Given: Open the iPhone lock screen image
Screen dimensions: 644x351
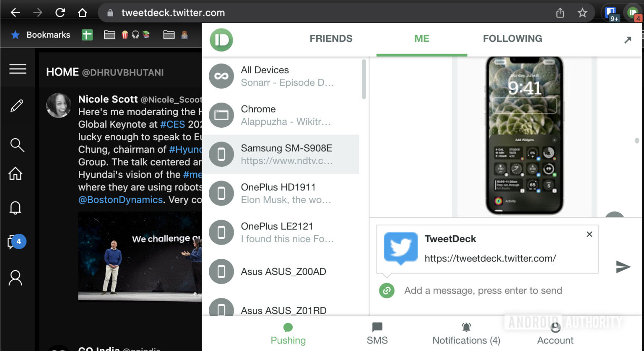Looking at the screenshot, I should [x=524, y=136].
